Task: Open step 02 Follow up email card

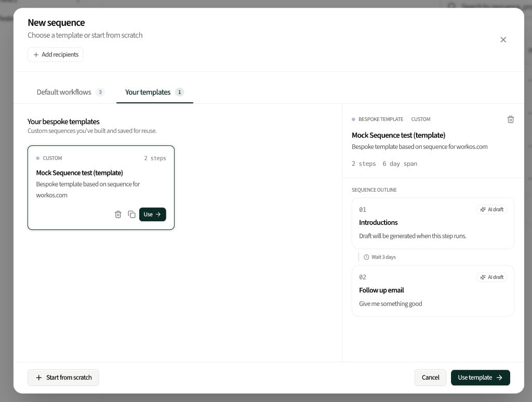Action: pos(433,291)
